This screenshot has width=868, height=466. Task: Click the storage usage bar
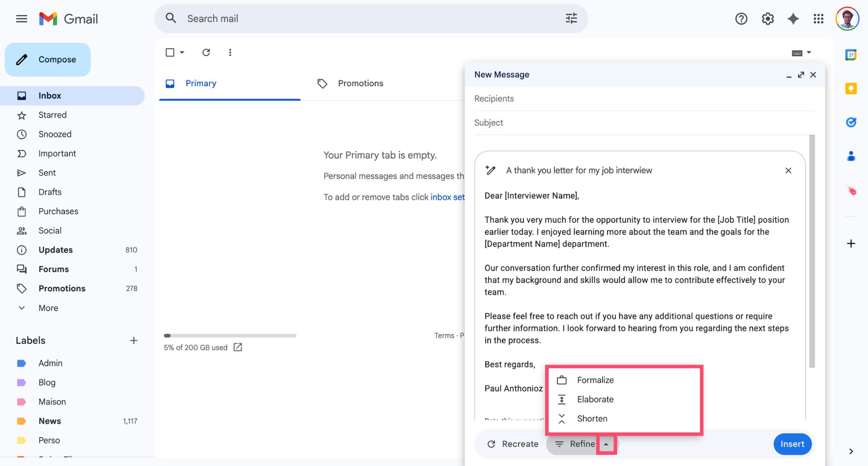pyautogui.click(x=230, y=336)
